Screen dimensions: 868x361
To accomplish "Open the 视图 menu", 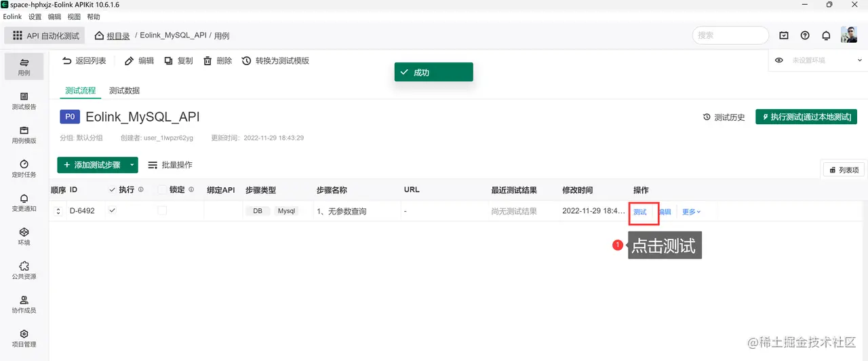I will [74, 16].
